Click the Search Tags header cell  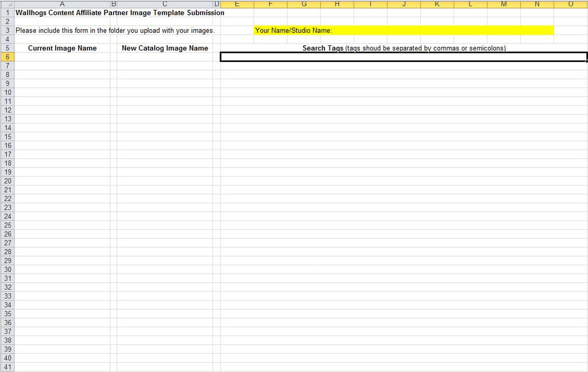pyautogui.click(x=404, y=48)
